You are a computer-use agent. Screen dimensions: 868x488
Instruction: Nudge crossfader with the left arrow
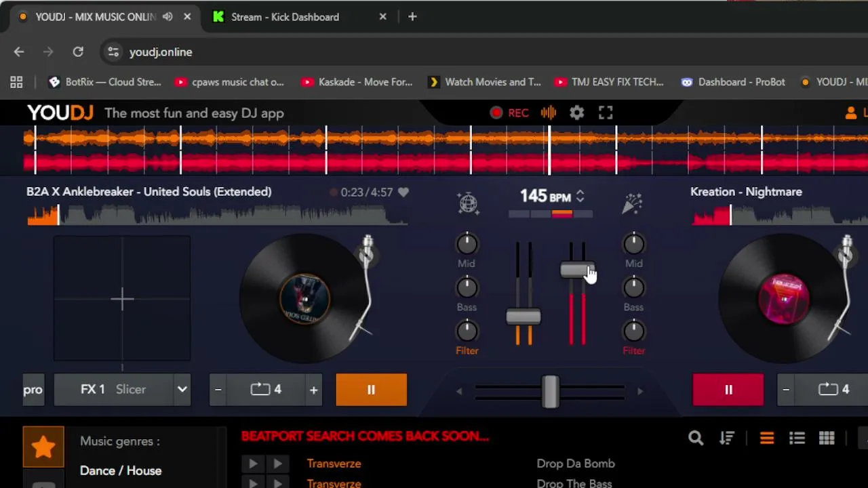459,391
